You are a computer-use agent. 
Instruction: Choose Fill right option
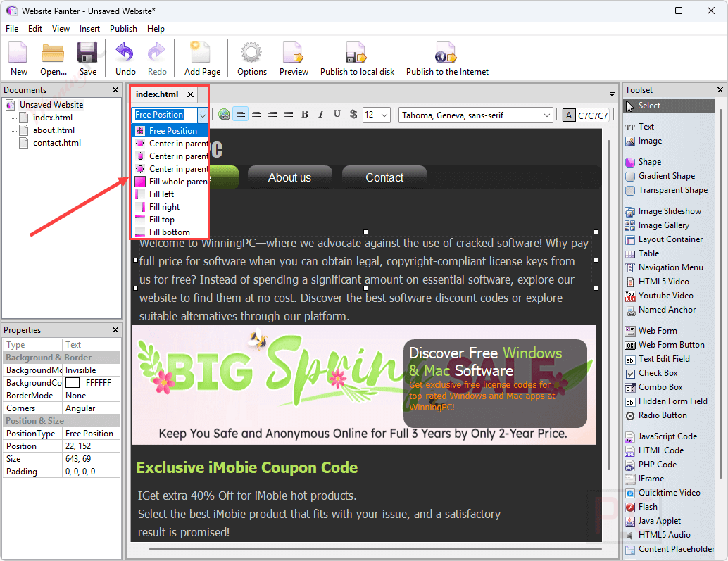click(170, 207)
